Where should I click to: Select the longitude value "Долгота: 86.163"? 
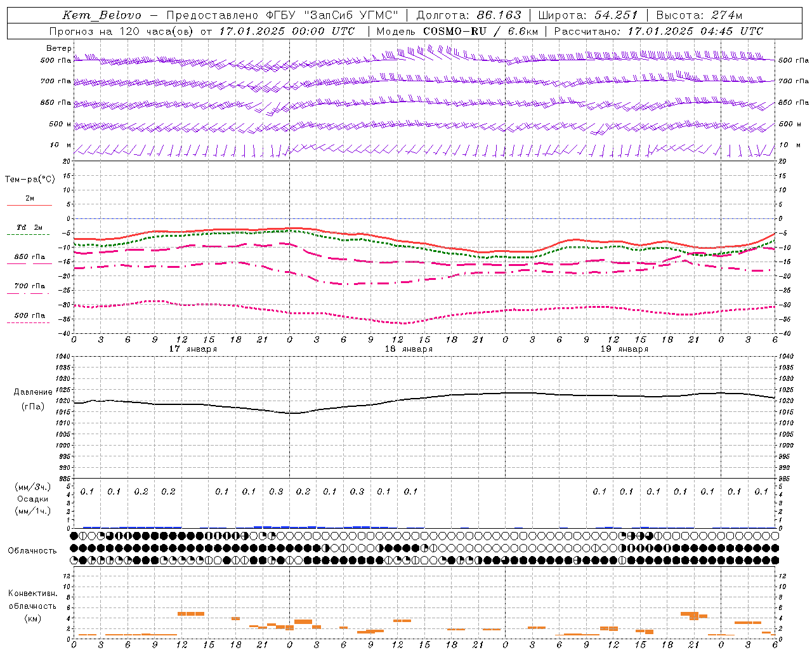469,15
